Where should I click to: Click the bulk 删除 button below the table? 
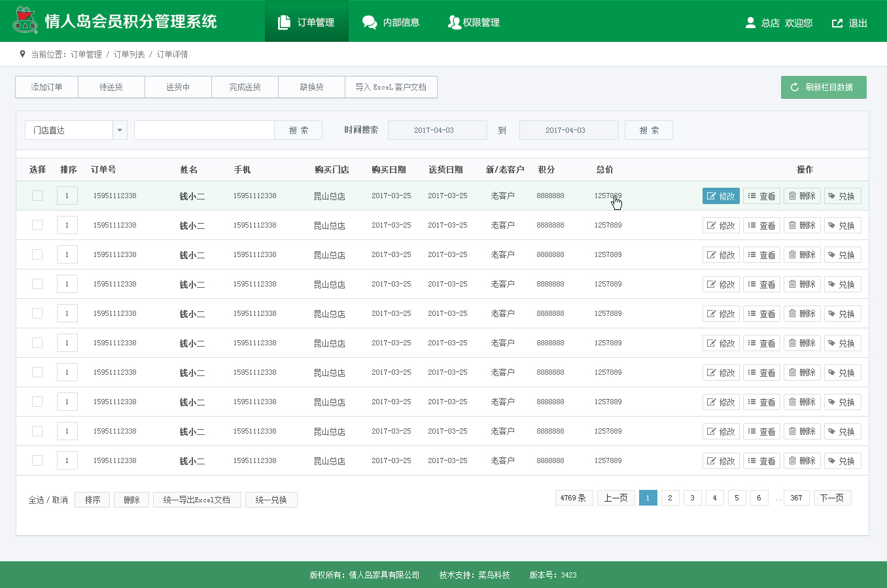tap(131, 500)
